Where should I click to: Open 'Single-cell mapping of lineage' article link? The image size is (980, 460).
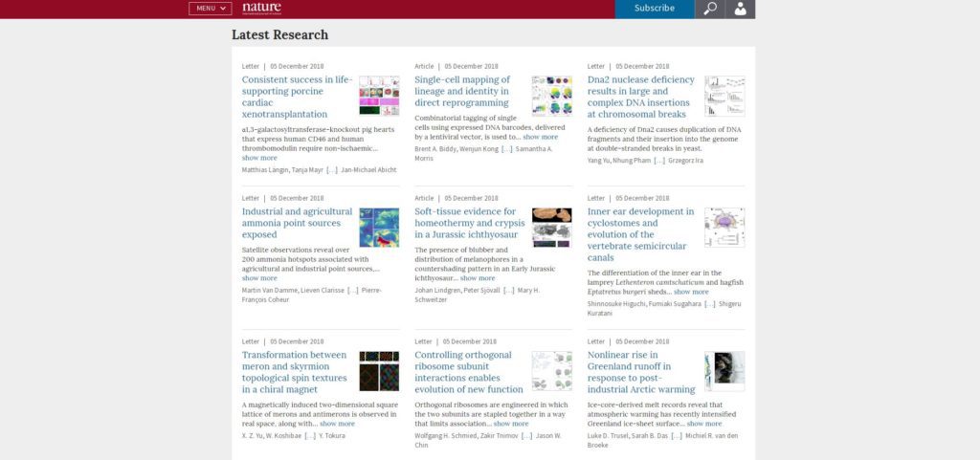coord(462,91)
